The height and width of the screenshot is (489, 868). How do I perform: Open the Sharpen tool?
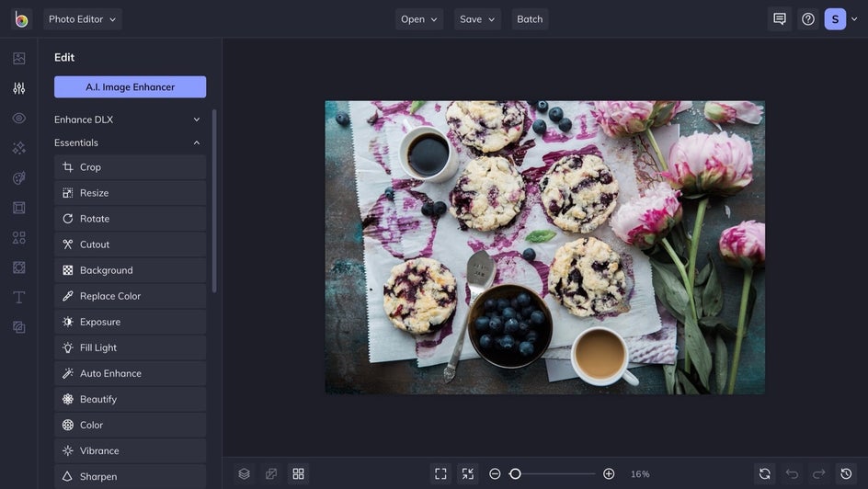tap(130, 476)
